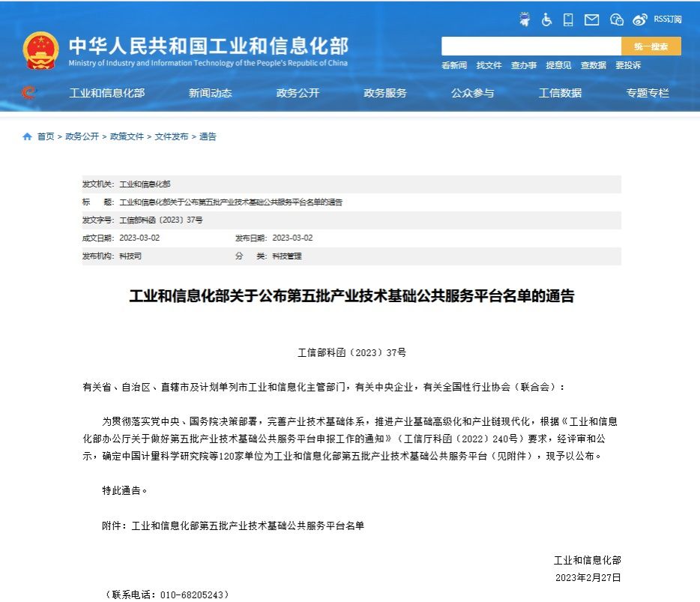The height and width of the screenshot is (602, 700).
Task: Click 通告 in the breadcrumb
Action: click(208, 136)
